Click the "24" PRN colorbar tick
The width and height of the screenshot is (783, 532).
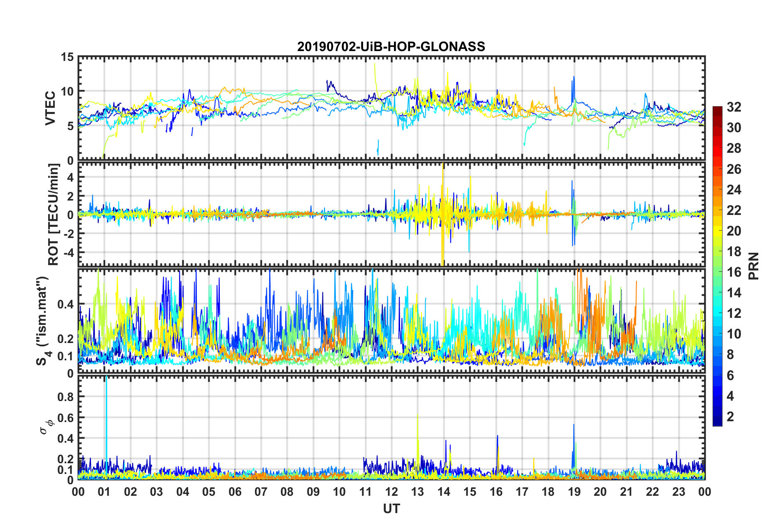click(734, 189)
